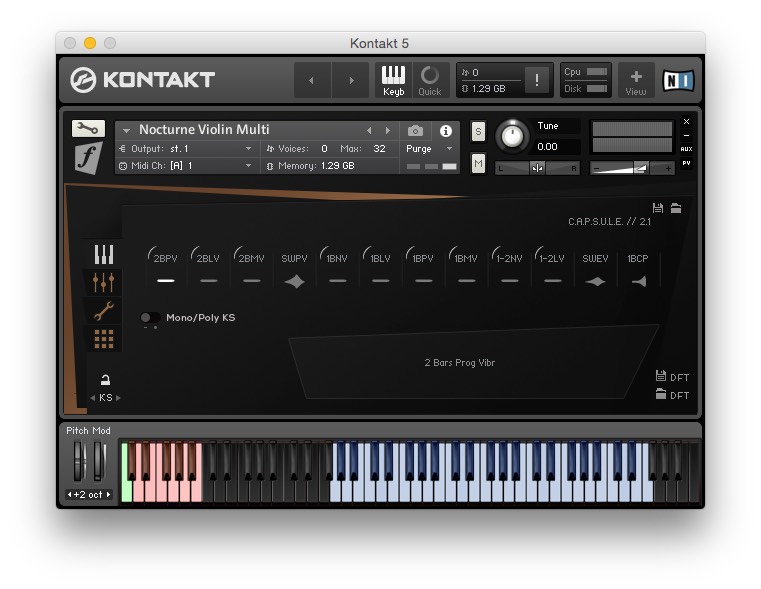This screenshot has width=761, height=589.
Task: Solo the Nocturne Violin Multi instrument
Action: (478, 131)
